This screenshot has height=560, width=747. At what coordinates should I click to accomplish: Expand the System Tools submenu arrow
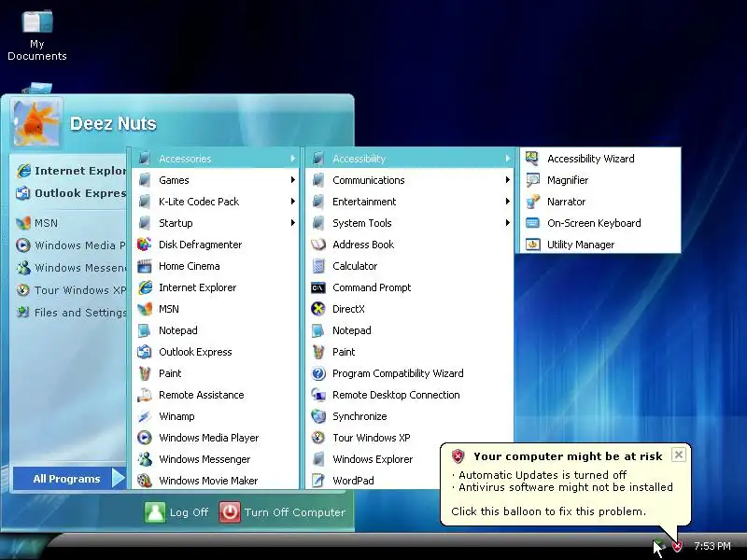point(507,223)
